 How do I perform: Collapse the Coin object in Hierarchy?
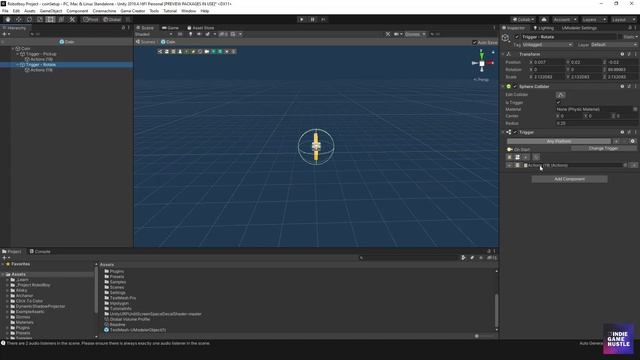tap(13, 49)
